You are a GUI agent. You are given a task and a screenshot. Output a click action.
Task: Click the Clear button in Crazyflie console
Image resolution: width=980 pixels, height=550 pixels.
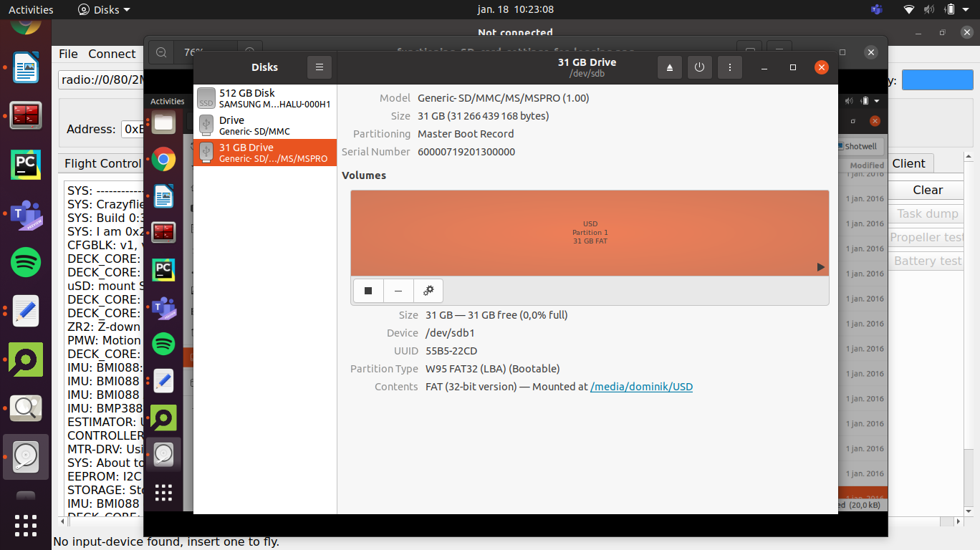pyautogui.click(x=928, y=190)
